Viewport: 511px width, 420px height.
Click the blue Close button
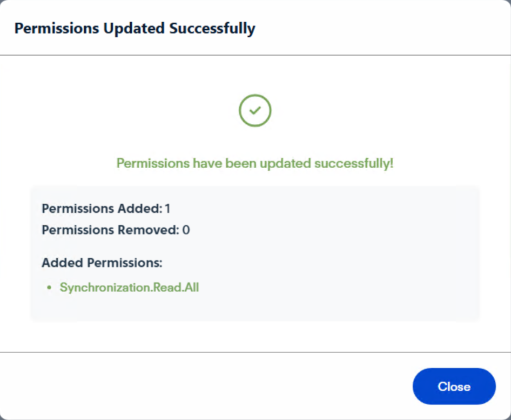pyautogui.click(x=454, y=386)
